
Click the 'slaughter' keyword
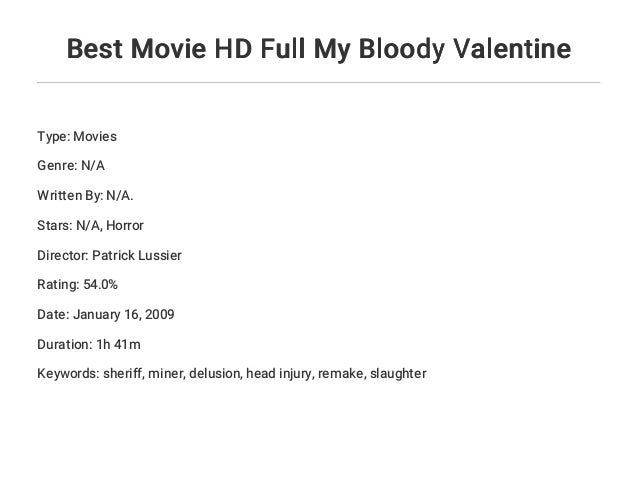click(x=398, y=374)
